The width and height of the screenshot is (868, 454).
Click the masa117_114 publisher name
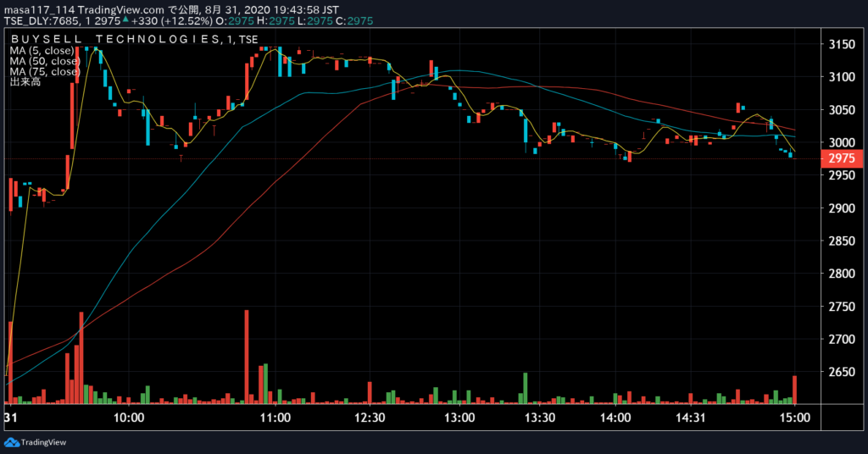(39, 10)
